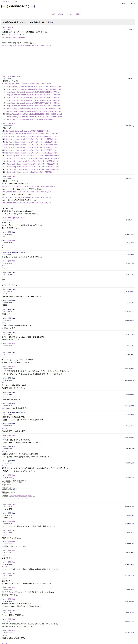This screenshot has height=644, width=138.
Task: Open related link 1012065077.html
Action: (34, 92)
